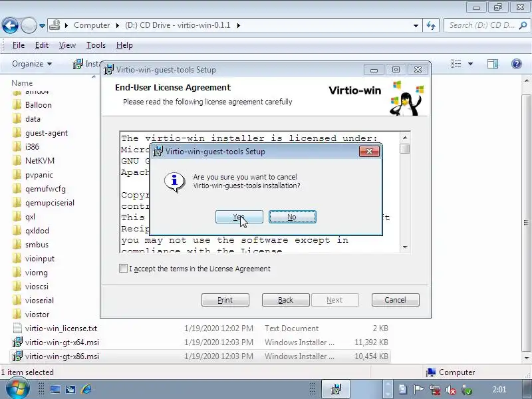
Task: Open the Edit menu in Explorer
Action: click(x=42, y=45)
